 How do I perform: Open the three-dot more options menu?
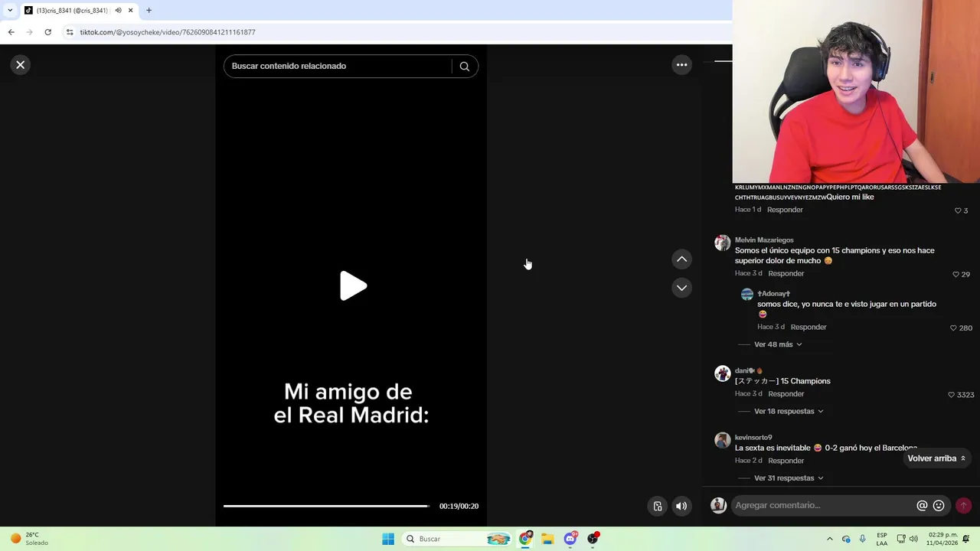[x=681, y=65]
